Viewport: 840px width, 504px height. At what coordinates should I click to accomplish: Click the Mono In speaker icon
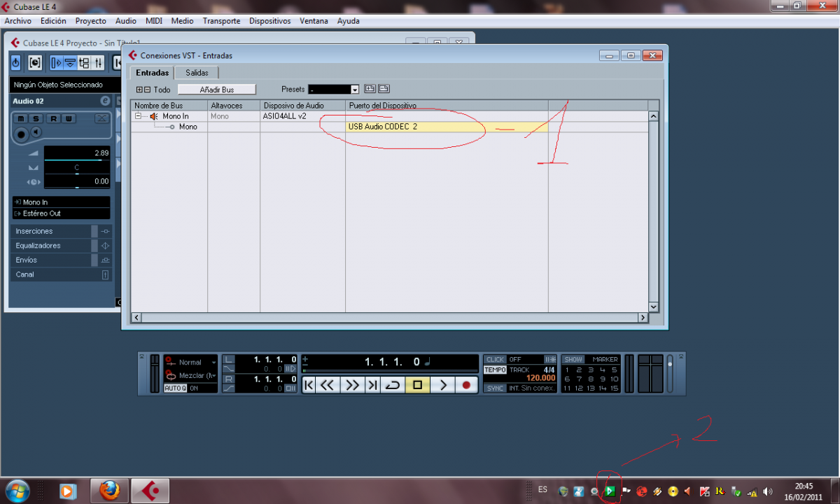tap(154, 116)
